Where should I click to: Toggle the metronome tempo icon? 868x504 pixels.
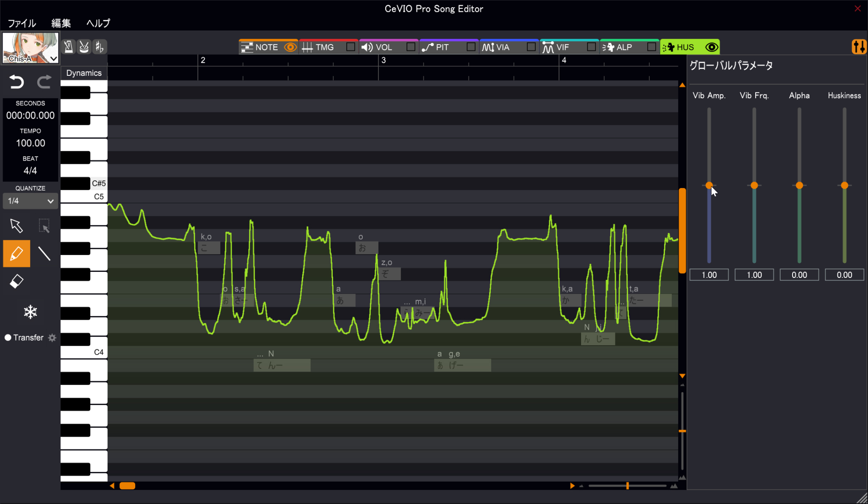68,47
